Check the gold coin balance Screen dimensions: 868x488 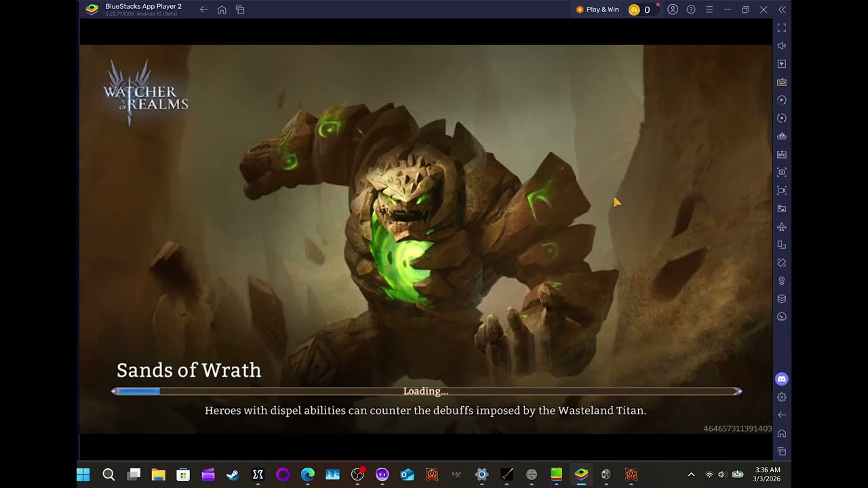(x=640, y=9)
